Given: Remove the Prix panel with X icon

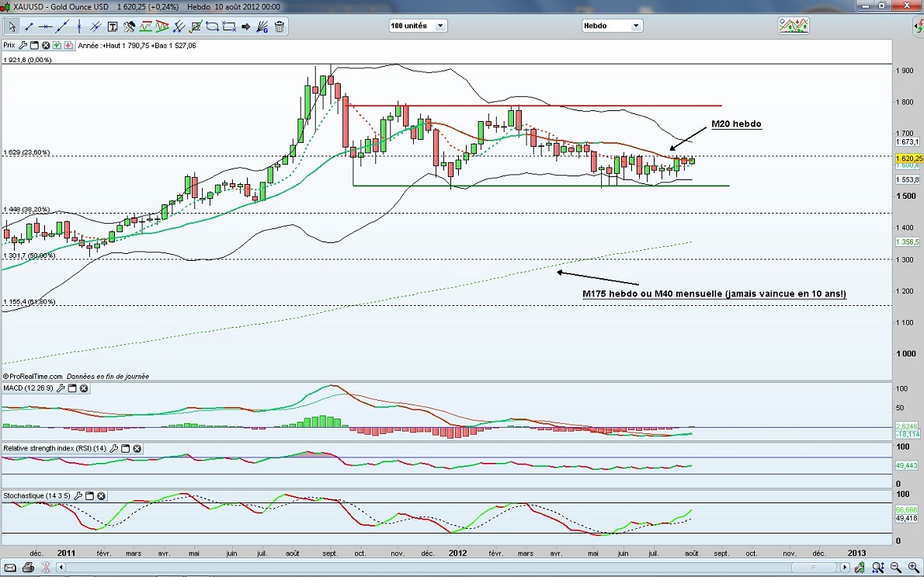Looking at the screenshot, I should point(46,46).
